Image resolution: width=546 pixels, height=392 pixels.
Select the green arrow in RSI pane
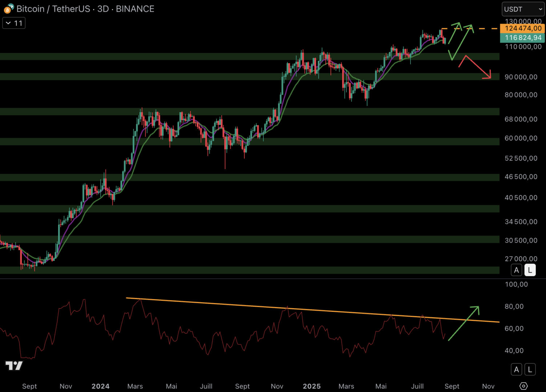click(x=463, y=323)
